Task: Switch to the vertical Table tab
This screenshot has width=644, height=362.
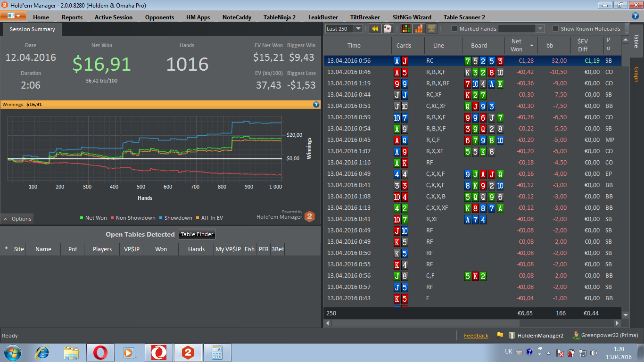Action: [636, 41]
